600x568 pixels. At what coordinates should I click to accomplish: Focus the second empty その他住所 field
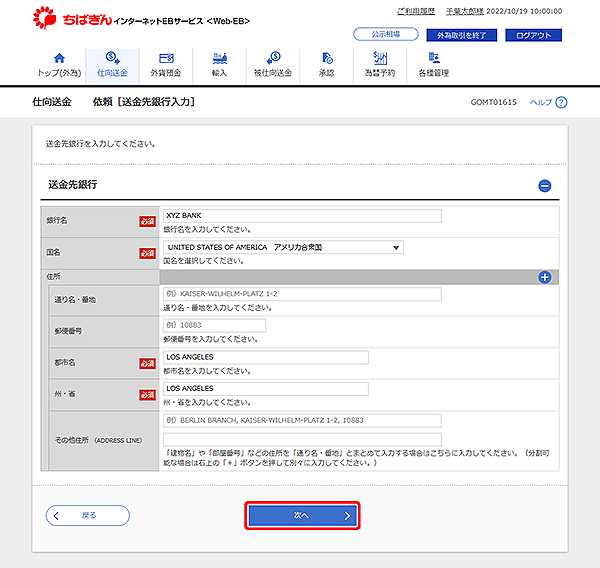tap(302, 439)
